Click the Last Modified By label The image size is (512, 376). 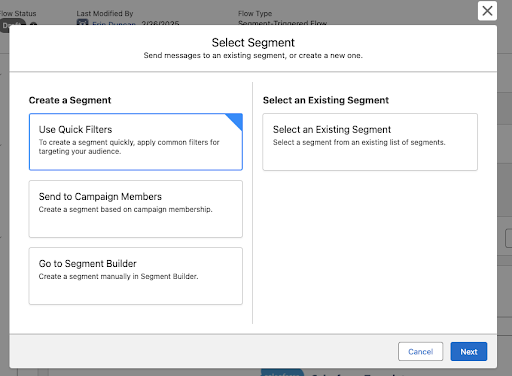click(105, 13)
